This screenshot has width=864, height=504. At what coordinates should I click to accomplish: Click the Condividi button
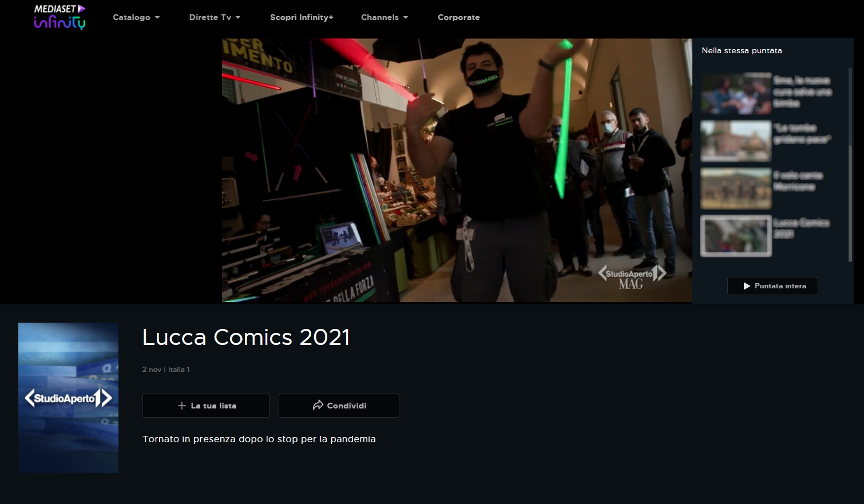coord(339,406)
